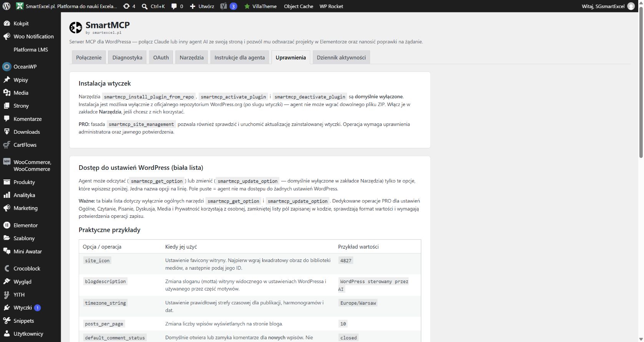
Task: Click the example value 4827
Action: [346, 261]
